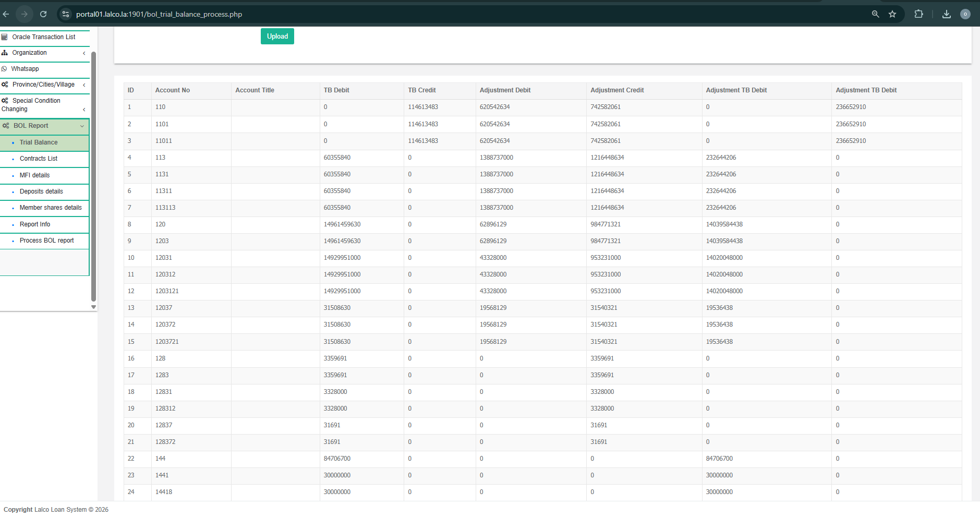
Task: Open Contracts List under BOL Report
Action: click(x=39, y=159)
